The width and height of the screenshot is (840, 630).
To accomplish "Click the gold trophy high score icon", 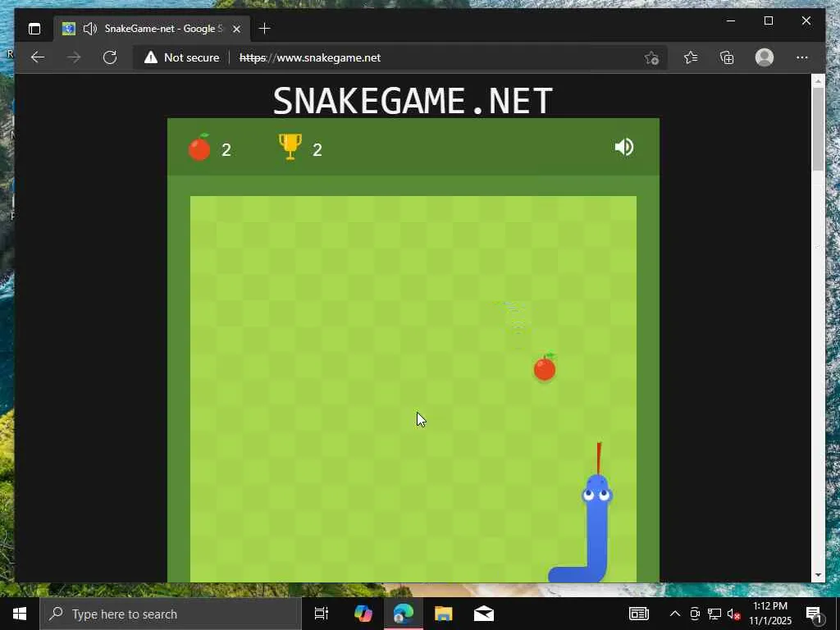I will 290,147.
